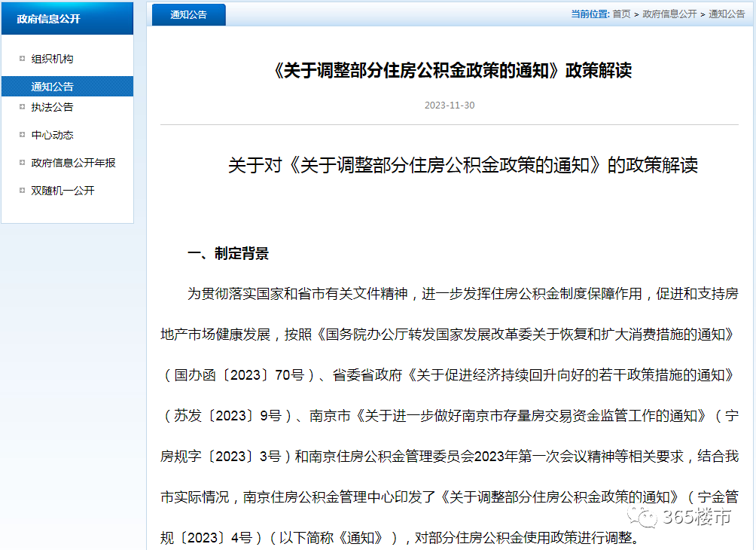Open 政府信息公开 breadcrumb link
Image resolution: width=756 pixels, height=550 pixels.
[x=669, y=14]
